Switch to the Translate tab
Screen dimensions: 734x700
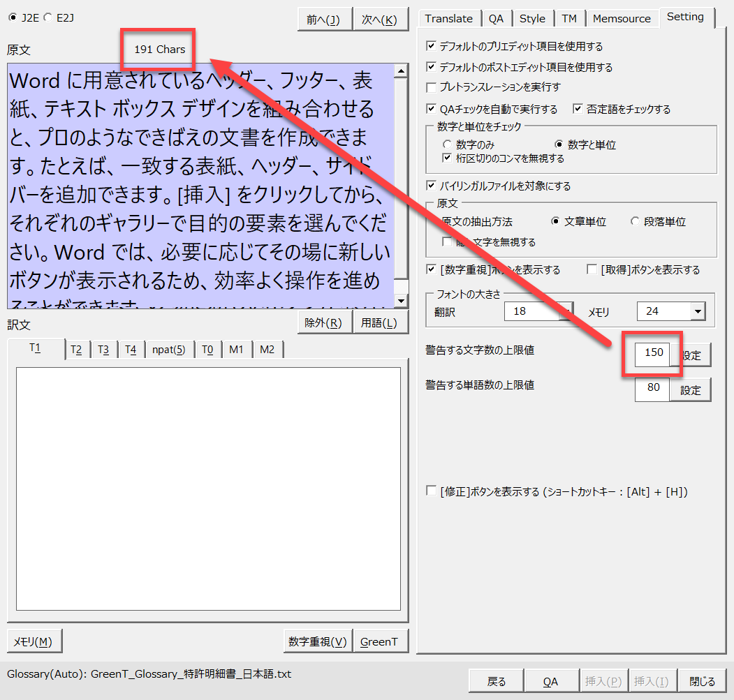coord(448,18)
